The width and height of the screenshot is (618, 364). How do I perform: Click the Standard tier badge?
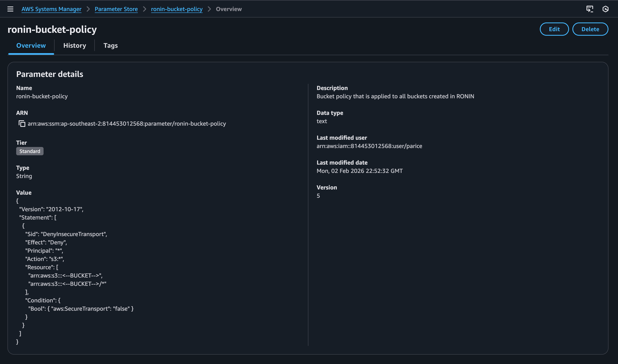30,151
